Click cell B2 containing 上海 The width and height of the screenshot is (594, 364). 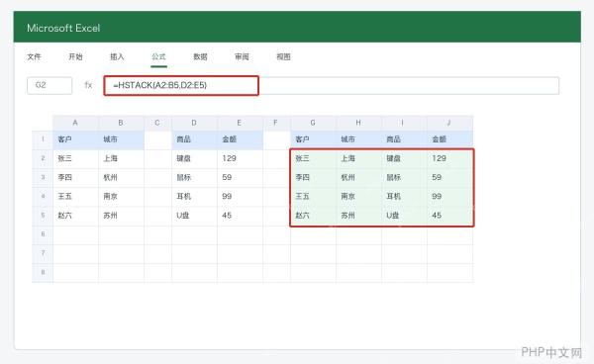[x=121, y=158]
